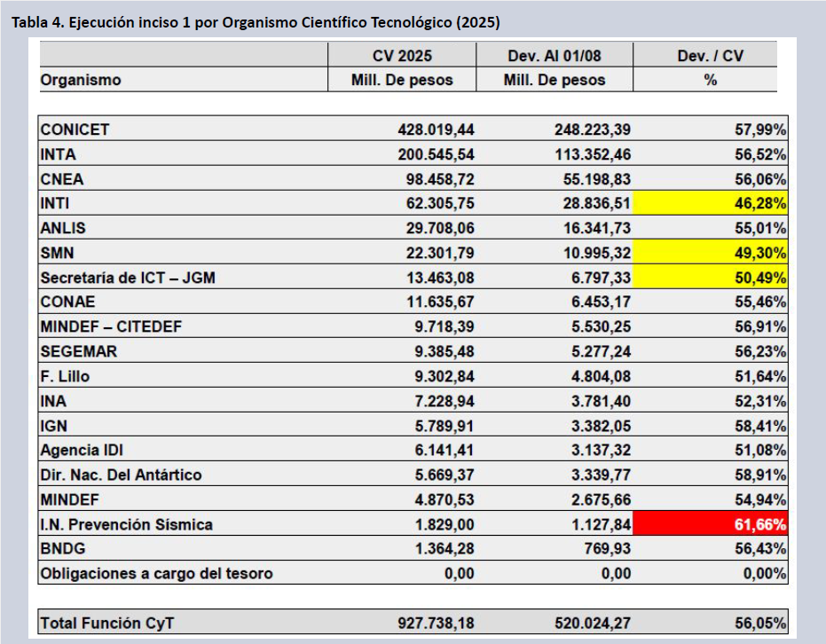The height and width of the screenshot is (644, 826).
Task: Select the 'I.N. Prevención Sísmica' row label
Action: pyautogui.click(x=127, y=524)
